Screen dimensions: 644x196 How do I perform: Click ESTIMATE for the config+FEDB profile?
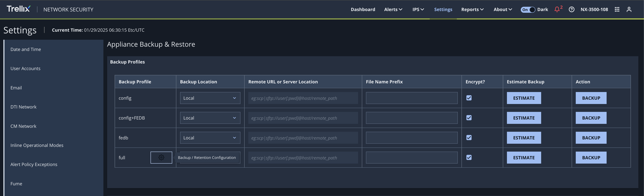pyautogui.click(x=524, y=118)
